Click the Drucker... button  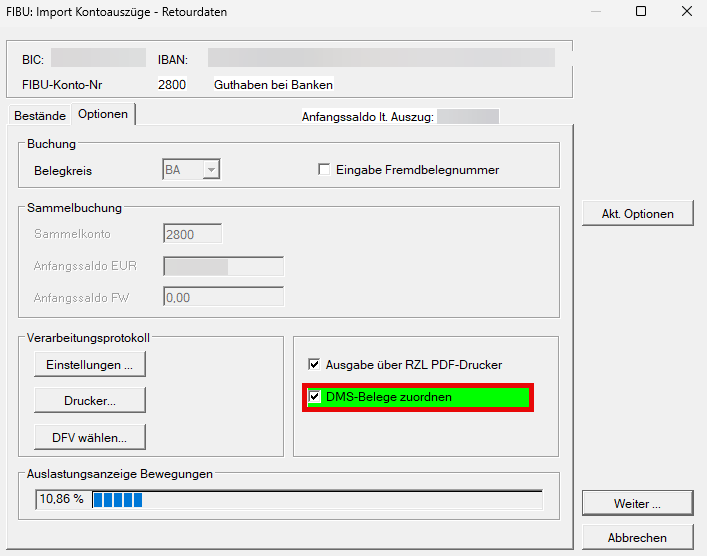(x=89, y=400)
